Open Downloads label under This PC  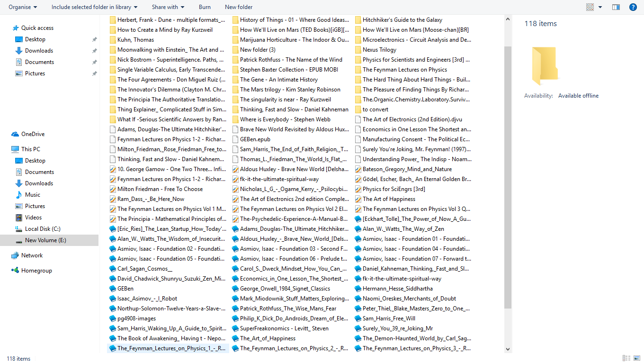pyautogui.click(x=39, y=183)
